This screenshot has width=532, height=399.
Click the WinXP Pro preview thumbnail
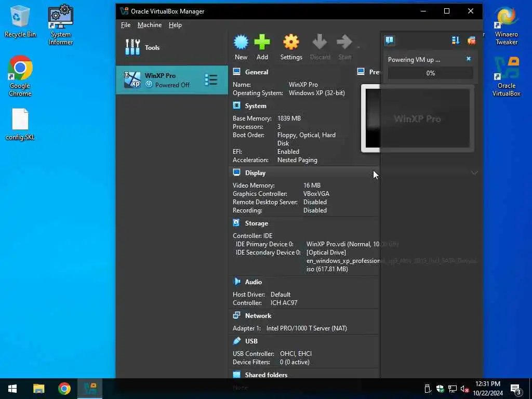tap(417, 118)
